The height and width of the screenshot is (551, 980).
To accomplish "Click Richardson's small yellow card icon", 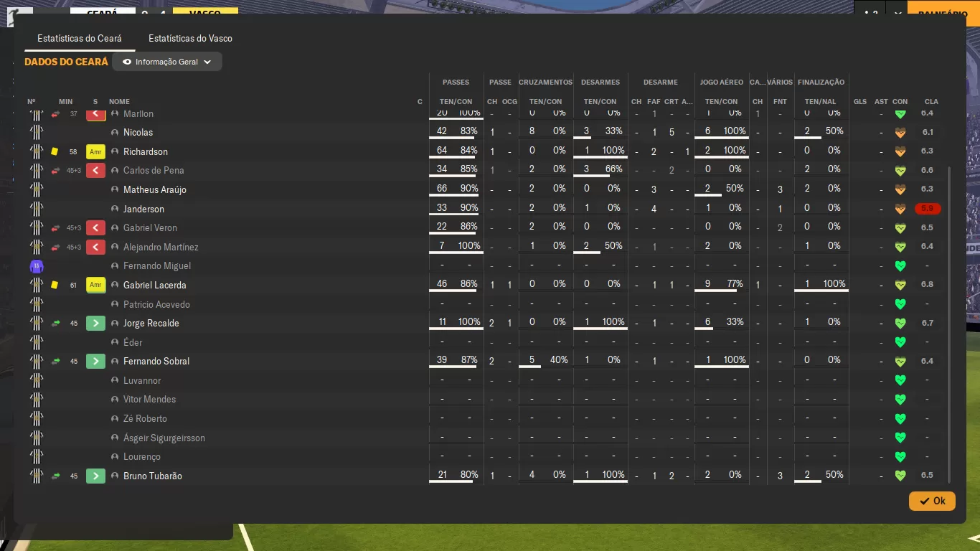I will click(x=55, y=151).
